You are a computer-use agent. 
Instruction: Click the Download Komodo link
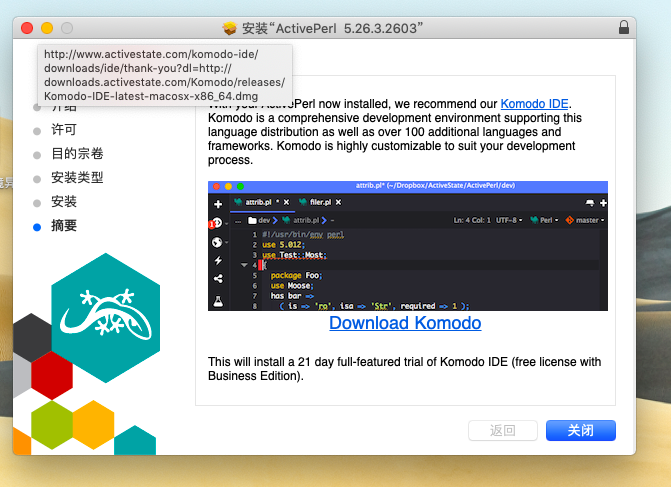pos(405,323)
